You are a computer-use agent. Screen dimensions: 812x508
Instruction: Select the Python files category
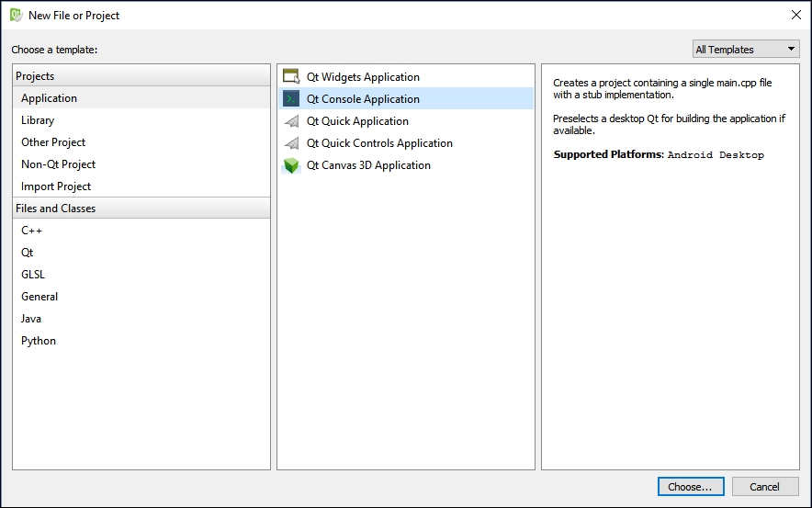tap(141, 341)
